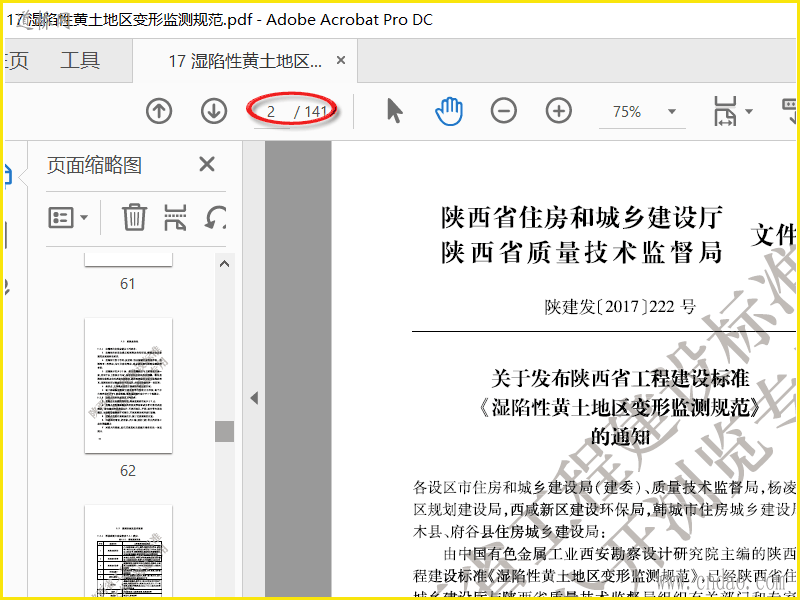Zoom out with the minus button
800x600 pixels.
tap(504, 111)
